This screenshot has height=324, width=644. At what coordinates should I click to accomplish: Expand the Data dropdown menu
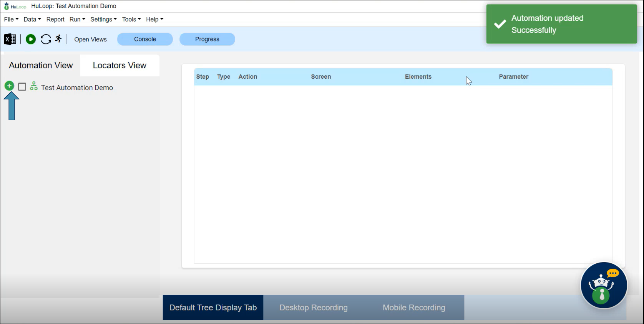point(32,19)
